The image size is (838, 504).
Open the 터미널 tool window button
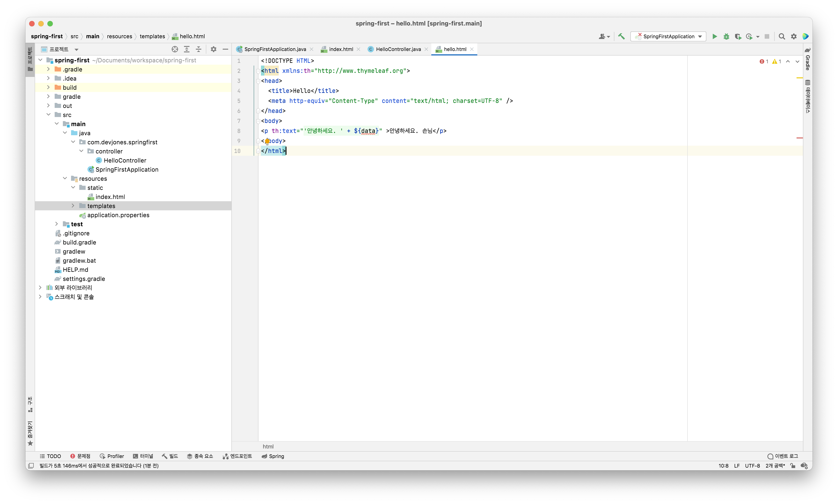[x=143, y=456]
